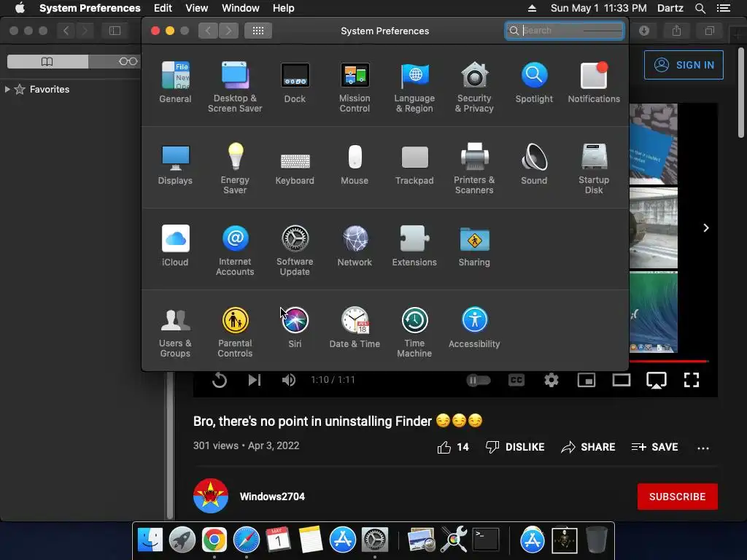
Task: Open the Apple menu
Action: tap(20, 8)
